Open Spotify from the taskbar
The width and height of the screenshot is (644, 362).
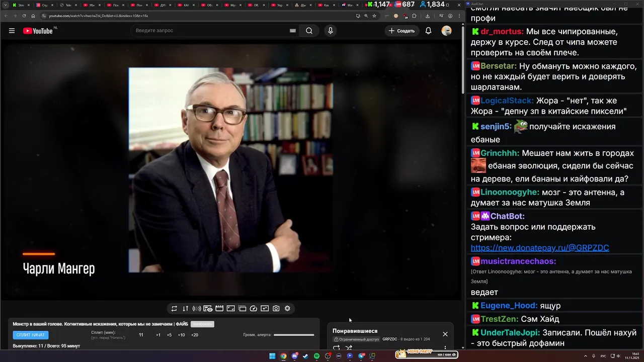click(x=316, y=356)
